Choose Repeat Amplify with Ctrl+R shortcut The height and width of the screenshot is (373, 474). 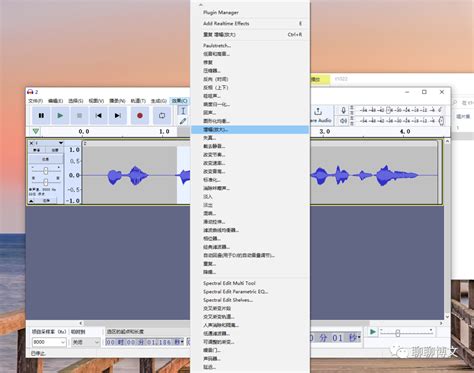point(250,35)
